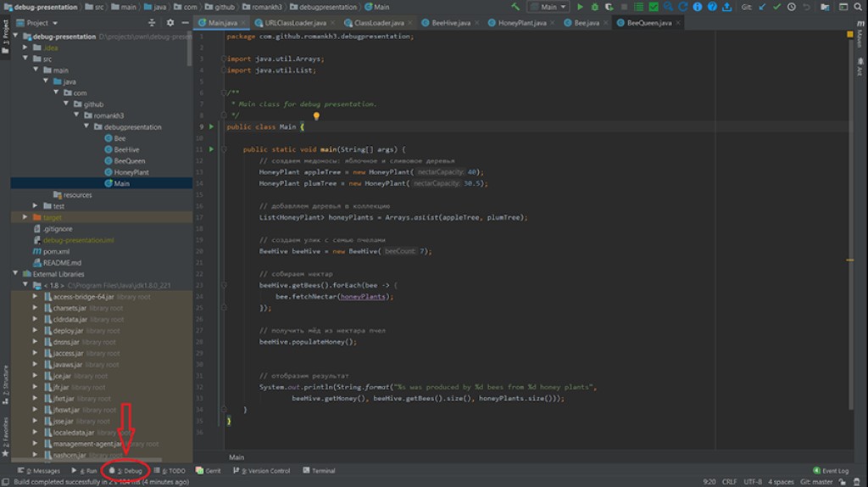Click run gutter arrow beside main method

tap(211, 149)
